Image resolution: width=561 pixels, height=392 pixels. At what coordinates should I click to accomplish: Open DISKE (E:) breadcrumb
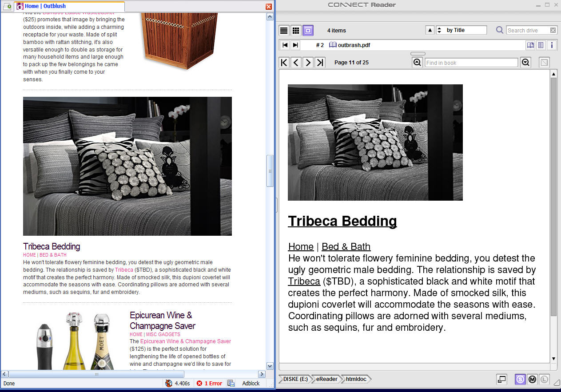coord(295,379)
